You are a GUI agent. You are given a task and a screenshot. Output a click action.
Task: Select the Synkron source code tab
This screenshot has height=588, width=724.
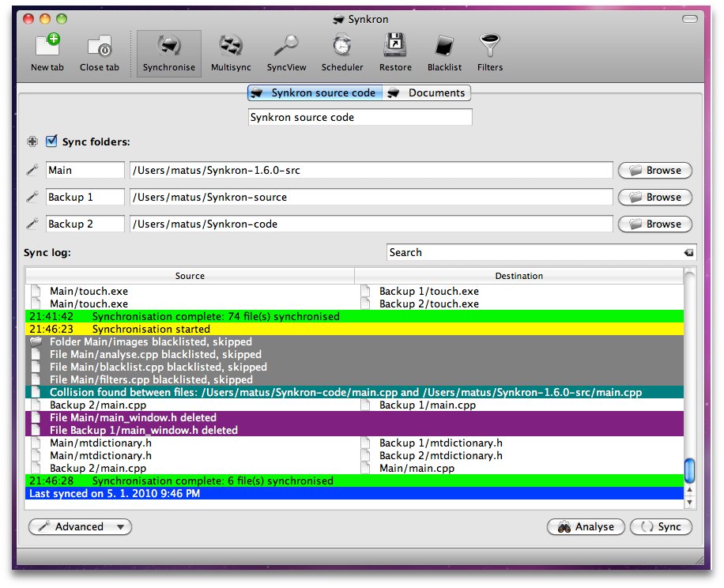click(314, 92)
